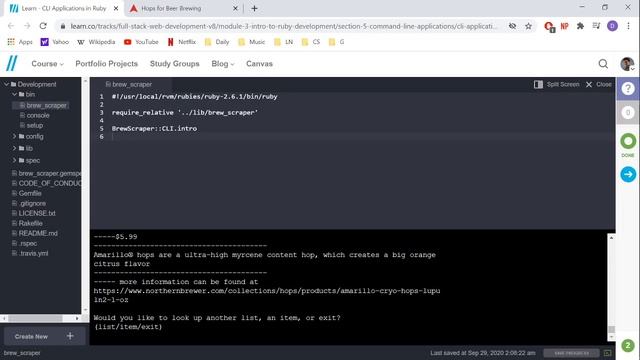Open LICENSE.txt file
Viewport: 640px width, 360px height.
point(33,213)
